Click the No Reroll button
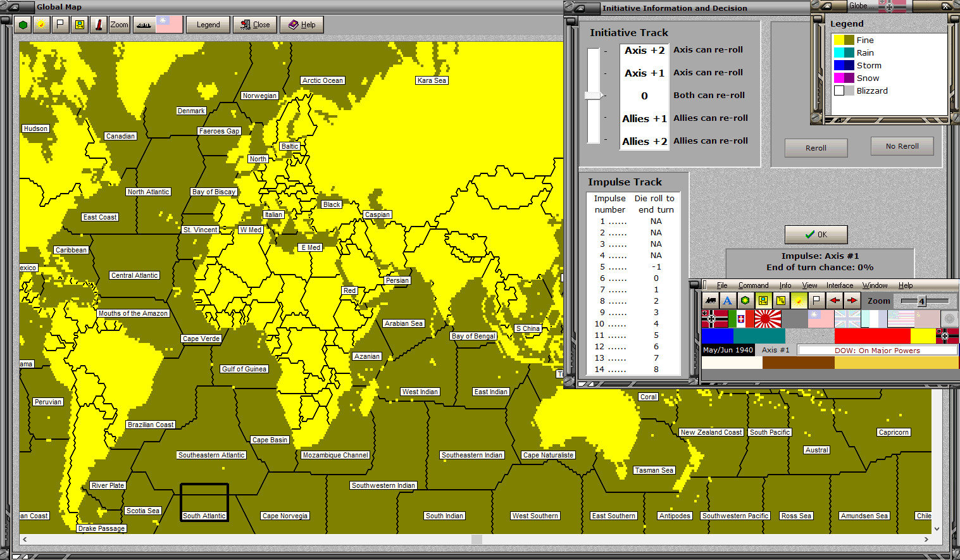 [x=902, y=146]
